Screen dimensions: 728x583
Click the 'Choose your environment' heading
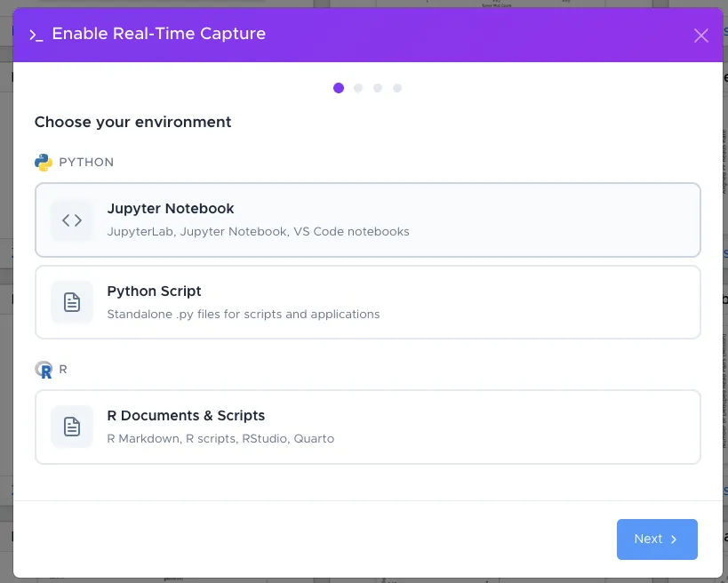(132, 122)
